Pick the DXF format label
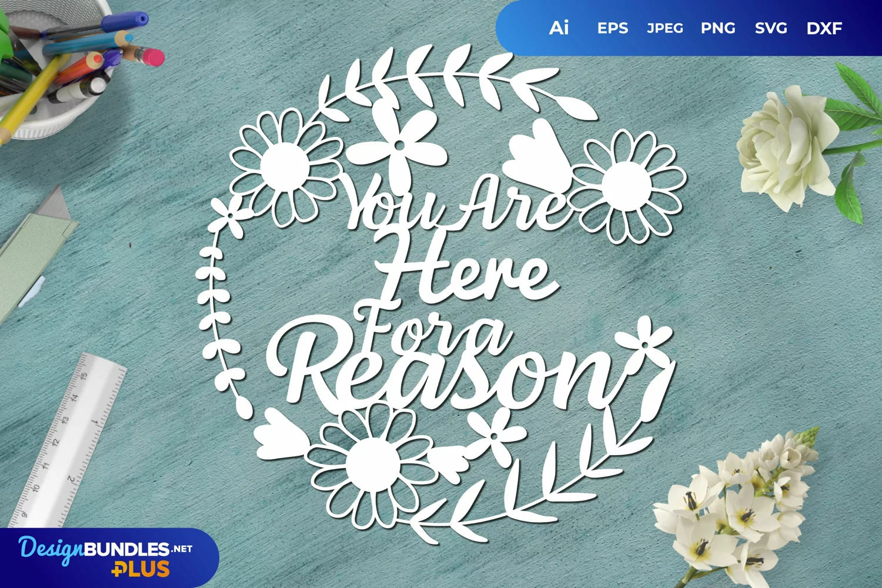Image resolution: width=882 pixels, height=588 pixels. (824, 28)
